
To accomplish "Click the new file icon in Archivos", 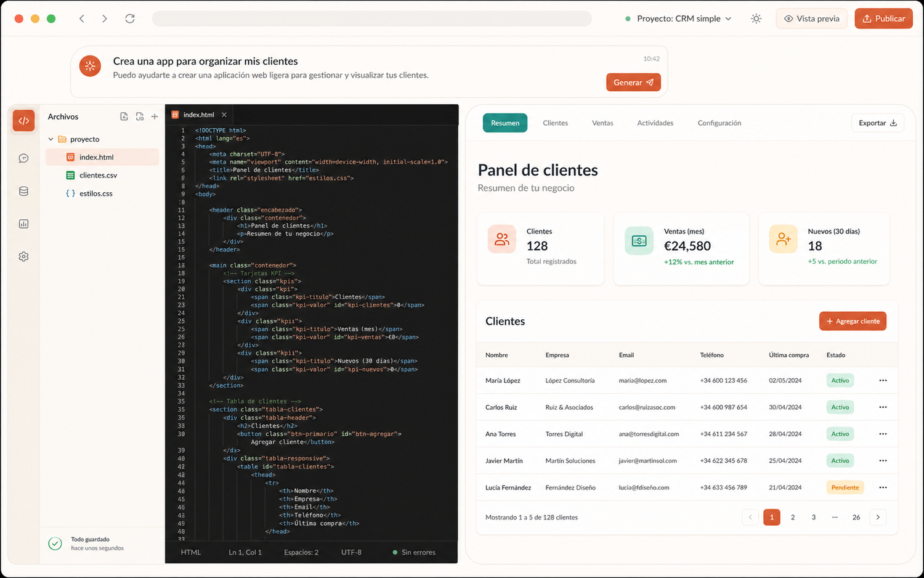I will click(124, 116).
